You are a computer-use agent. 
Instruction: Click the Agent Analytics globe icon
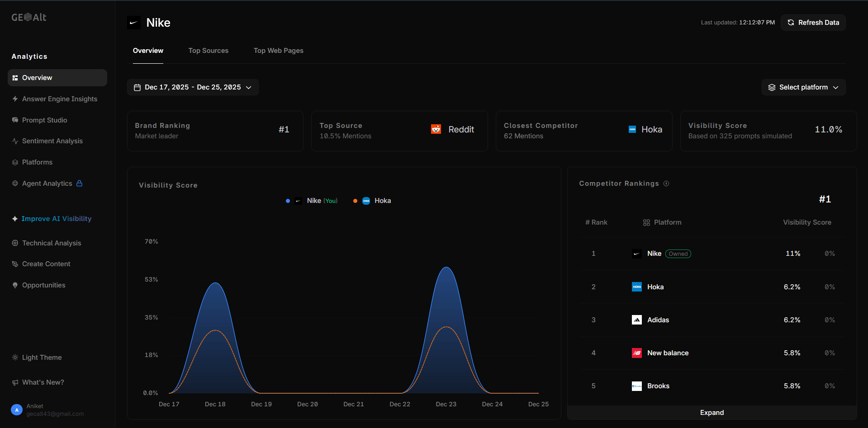click(x=15, y=183)
